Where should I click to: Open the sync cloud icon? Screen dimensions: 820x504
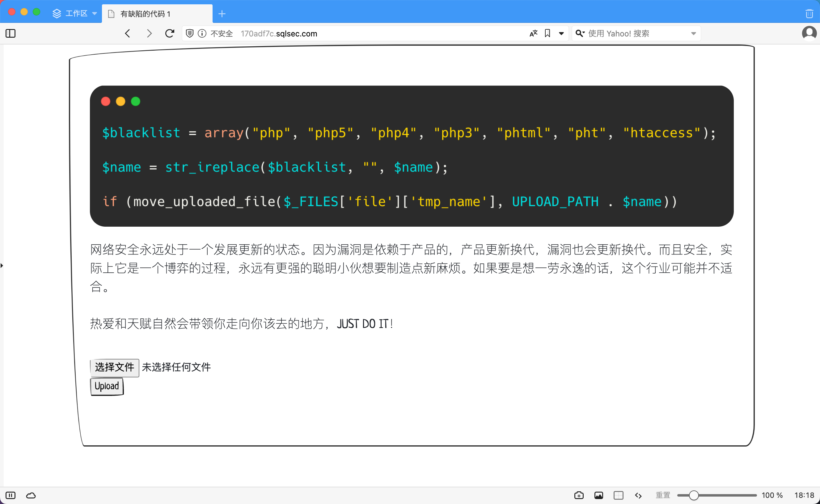[31, 495]
